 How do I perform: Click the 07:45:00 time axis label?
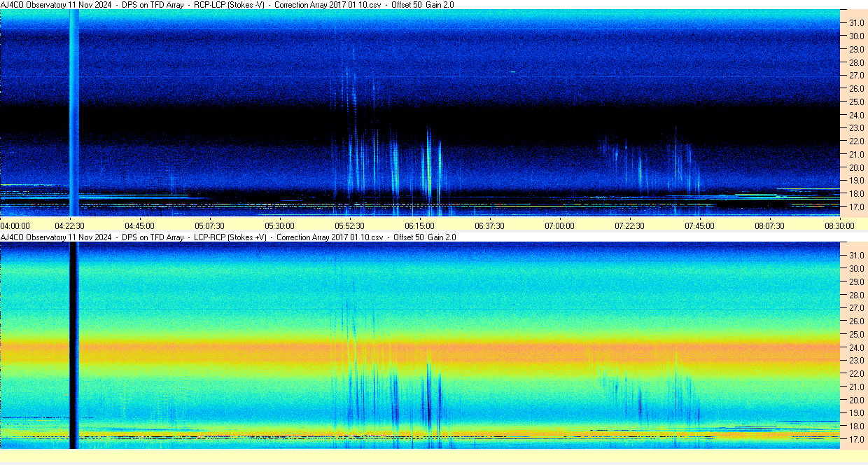(x=699, y=225)
